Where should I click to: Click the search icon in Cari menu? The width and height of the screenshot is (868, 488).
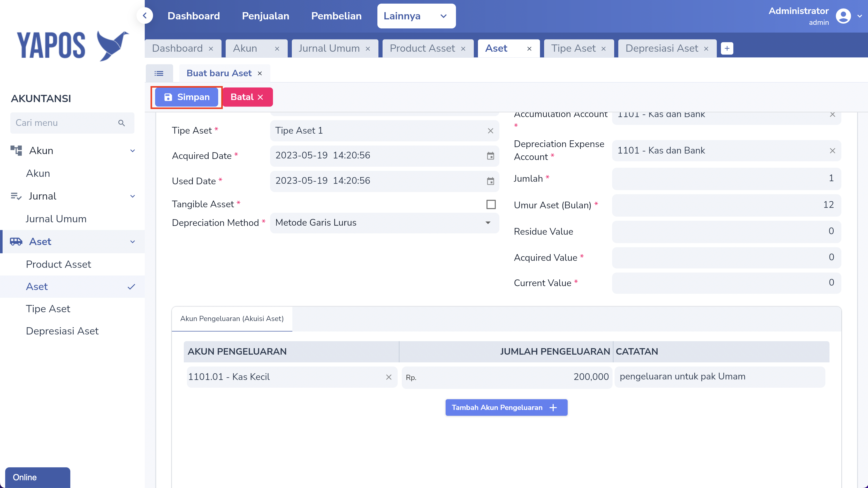click(x=122, y=123)
